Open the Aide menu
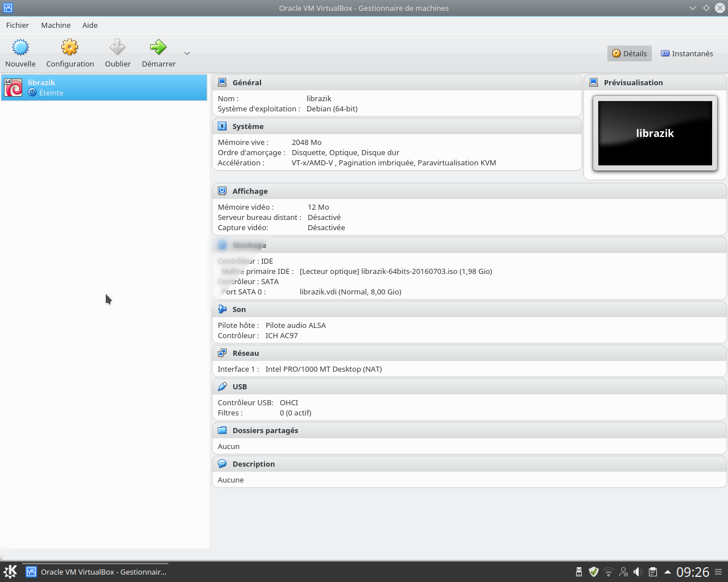 90,25
